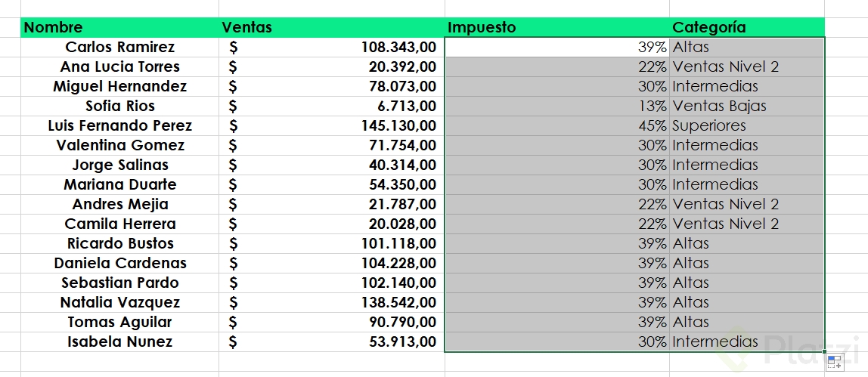Click the Sofia Rios name cell
The width and height of the screenshot is (868, 377).
[x=119, y=106]
